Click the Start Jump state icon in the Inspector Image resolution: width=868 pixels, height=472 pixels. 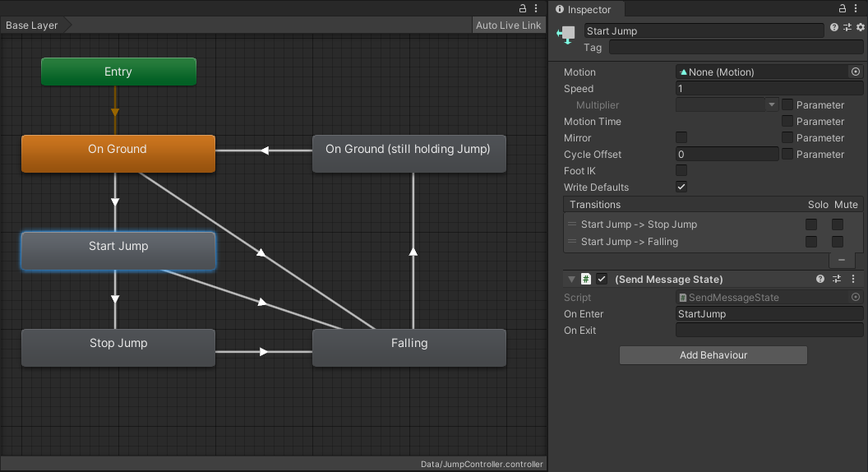pos(566,35)
